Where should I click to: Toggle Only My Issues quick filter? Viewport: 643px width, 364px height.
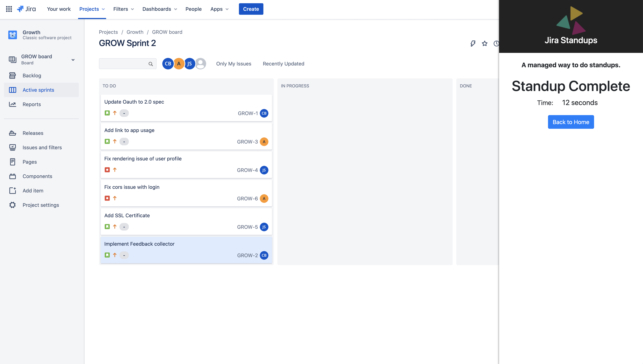pyautogui.click(x=234, y=64)
